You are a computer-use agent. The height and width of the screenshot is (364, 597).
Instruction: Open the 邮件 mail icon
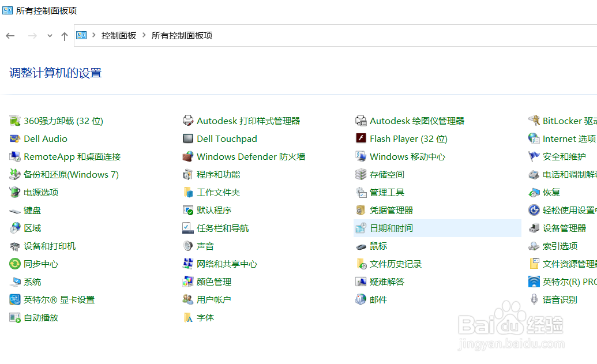click(361, 299)
